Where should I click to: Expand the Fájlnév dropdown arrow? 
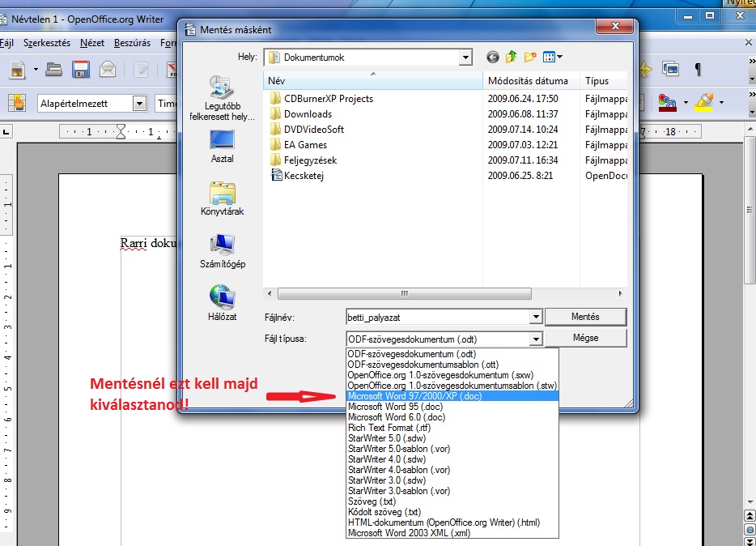[x=536, y=318]
